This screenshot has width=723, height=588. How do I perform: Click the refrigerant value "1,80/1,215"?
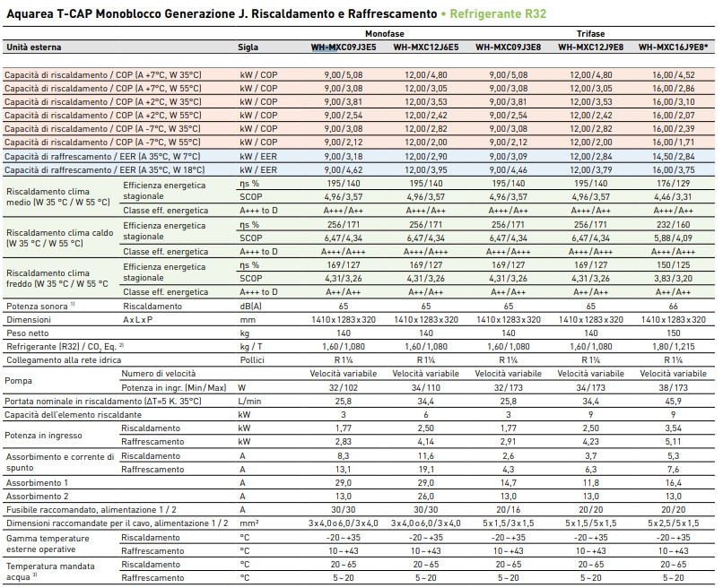click(673, 346)
